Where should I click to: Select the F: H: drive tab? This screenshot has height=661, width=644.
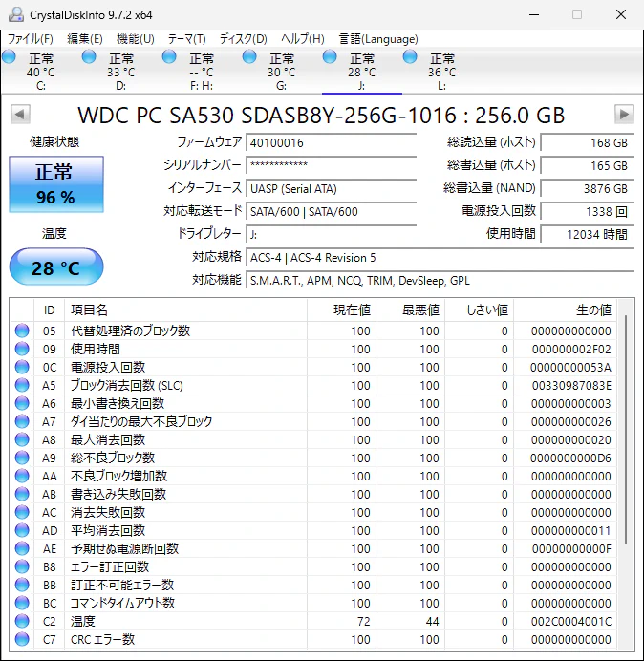click(202, 71)
